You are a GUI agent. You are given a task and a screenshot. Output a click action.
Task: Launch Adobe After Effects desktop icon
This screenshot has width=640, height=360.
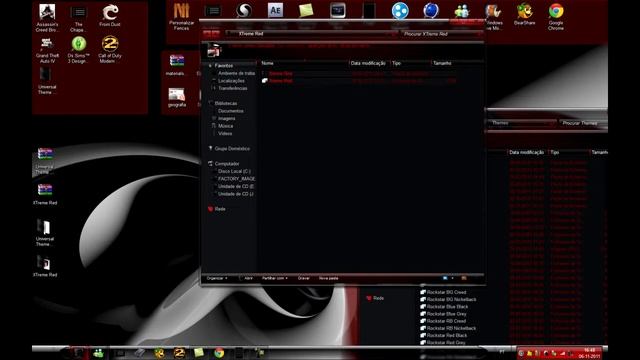[x=275, y=10]
